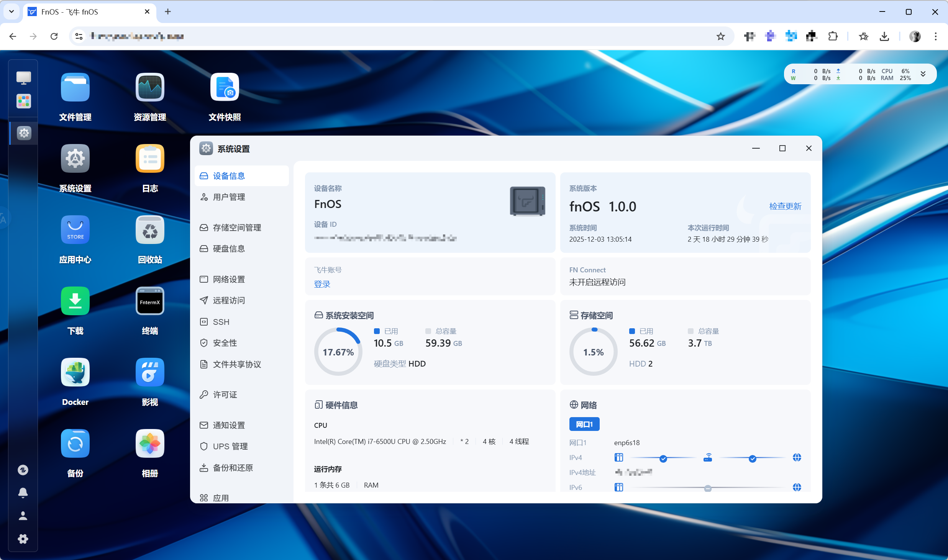Open the 回收站 recycle bin icon
This screenshot has width=948, height=560.
(x=150, y=230)
